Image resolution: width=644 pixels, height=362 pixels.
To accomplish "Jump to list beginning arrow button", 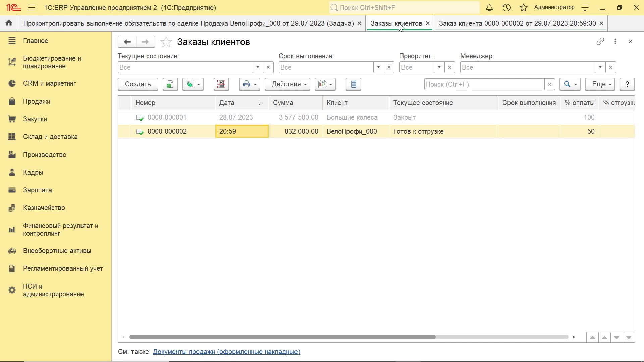I will [592, 337].
